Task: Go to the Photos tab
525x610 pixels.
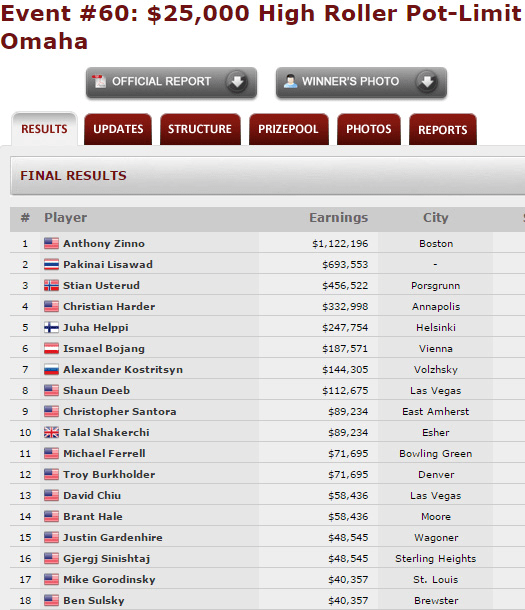Action: [x=369, y=129]
